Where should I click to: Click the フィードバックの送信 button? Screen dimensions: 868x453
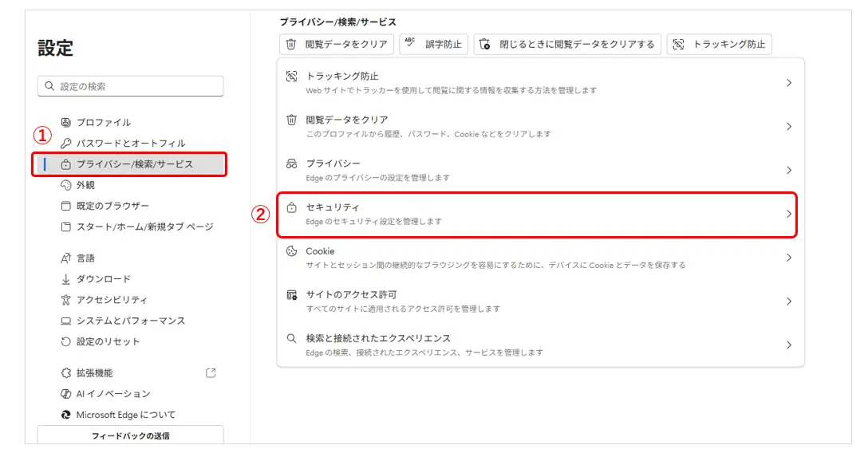click(130, 435)
